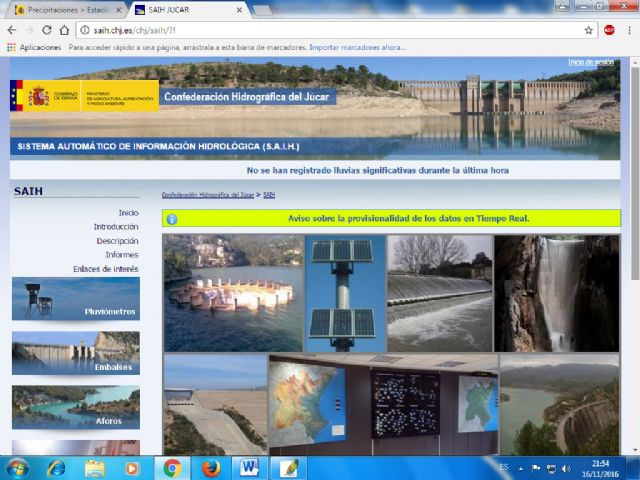
Task: Reload the page with the refresh icon
Action: click(46, 30)
